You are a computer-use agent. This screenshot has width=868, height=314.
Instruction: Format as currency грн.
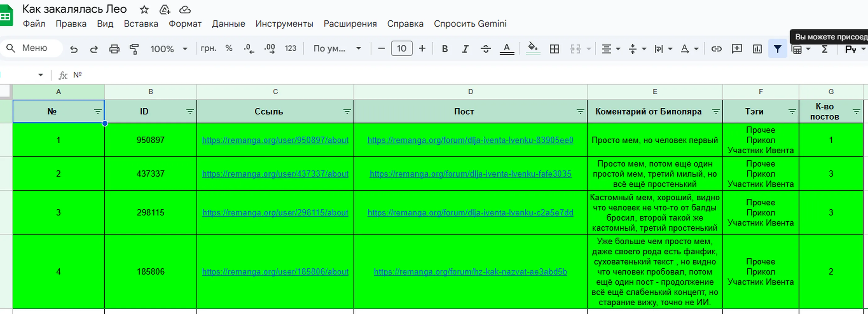click(x=208, y=48)
